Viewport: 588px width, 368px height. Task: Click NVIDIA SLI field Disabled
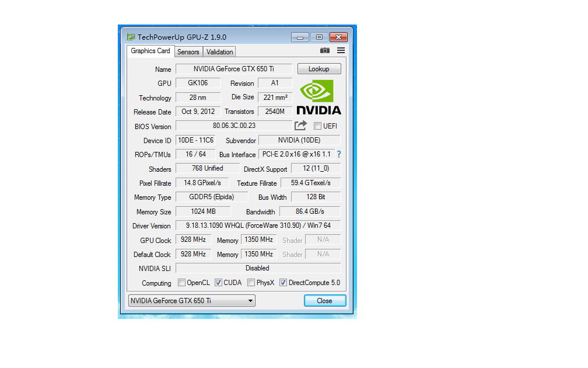tap(258, 268)
